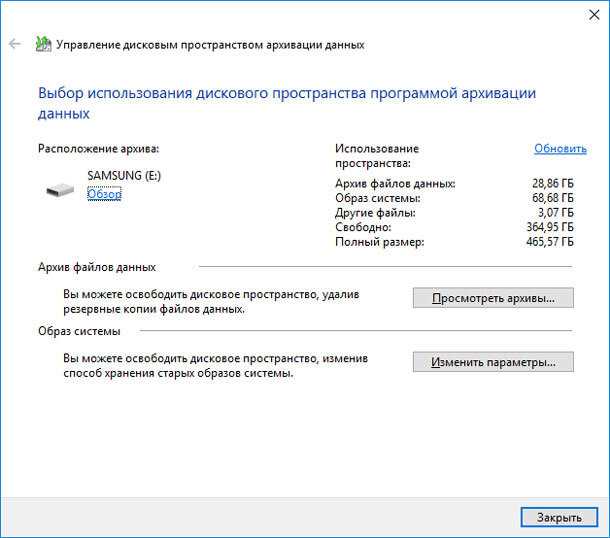Click the 28,86 ГБ data archive value
Screen dimensions: 610x538
click(x=553, y=183)
